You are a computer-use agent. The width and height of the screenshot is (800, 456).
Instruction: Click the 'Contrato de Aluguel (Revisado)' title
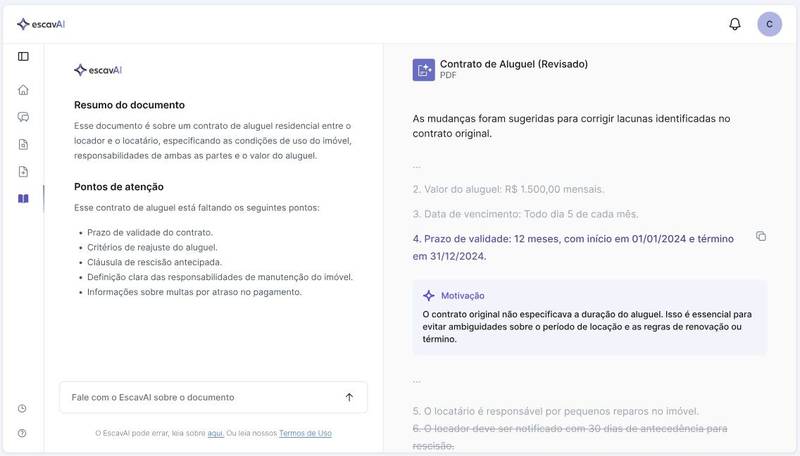pyautogui.click(x=514, y=64)
